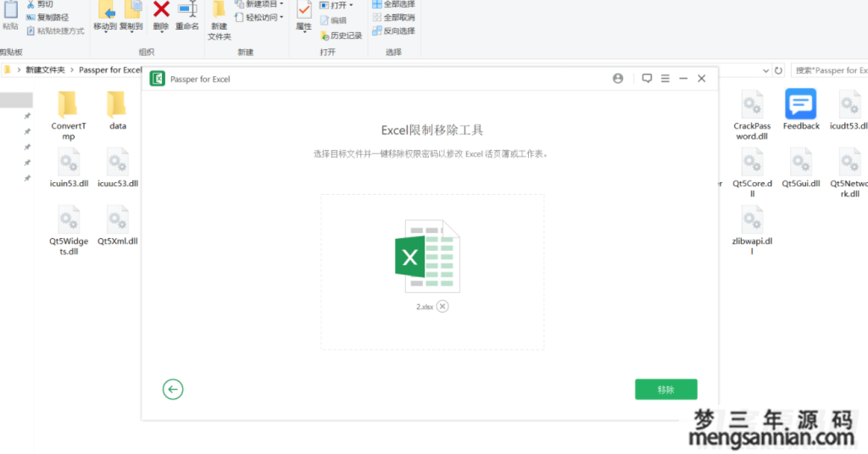Click the Passper for Excel breadcrumb segment
Screen dimensions: 868x454
(x=110, y=69)
